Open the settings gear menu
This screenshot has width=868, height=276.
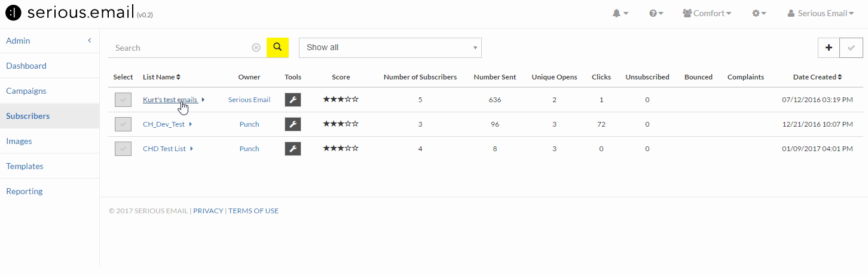click(x=759, y=13)
